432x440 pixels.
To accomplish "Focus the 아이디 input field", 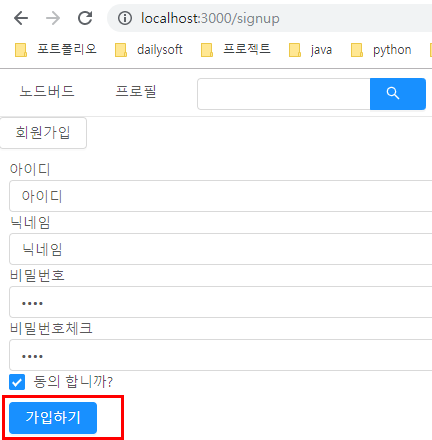I will click(221, 196).
